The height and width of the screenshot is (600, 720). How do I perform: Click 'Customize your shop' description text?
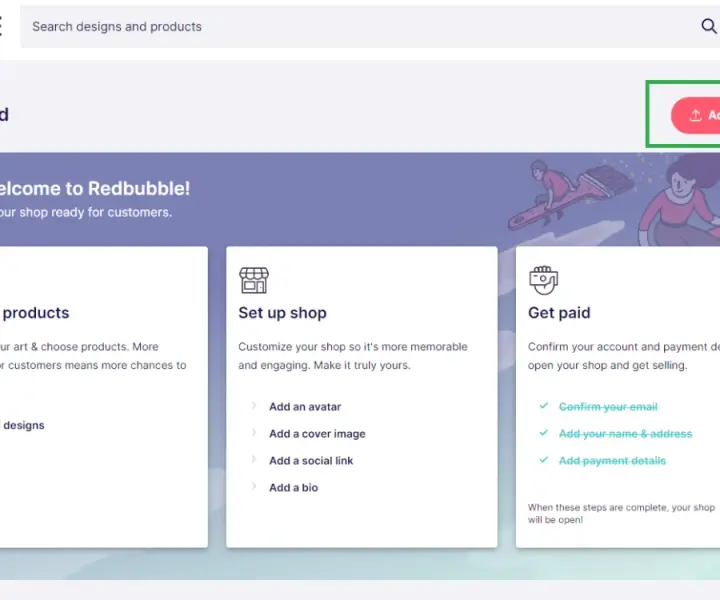(353, 356)
